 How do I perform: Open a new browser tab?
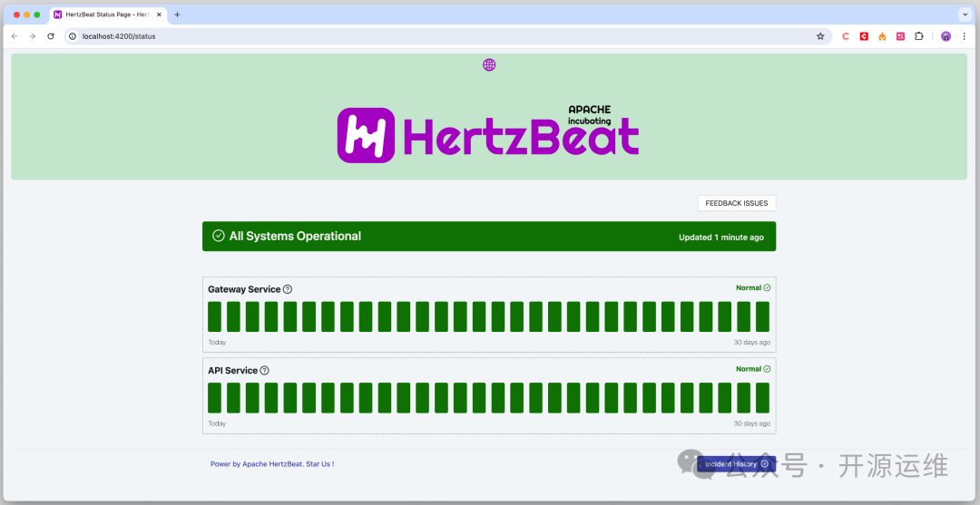coord(177,15)
